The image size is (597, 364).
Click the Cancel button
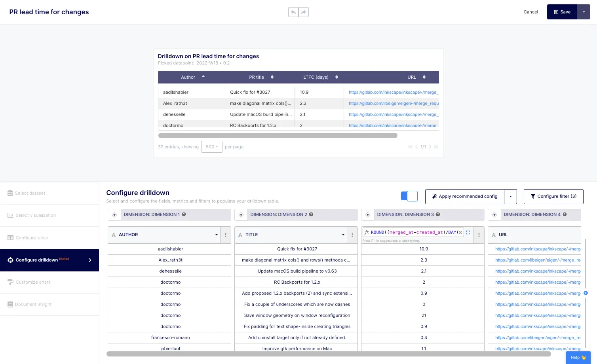[x=530, y=12]
